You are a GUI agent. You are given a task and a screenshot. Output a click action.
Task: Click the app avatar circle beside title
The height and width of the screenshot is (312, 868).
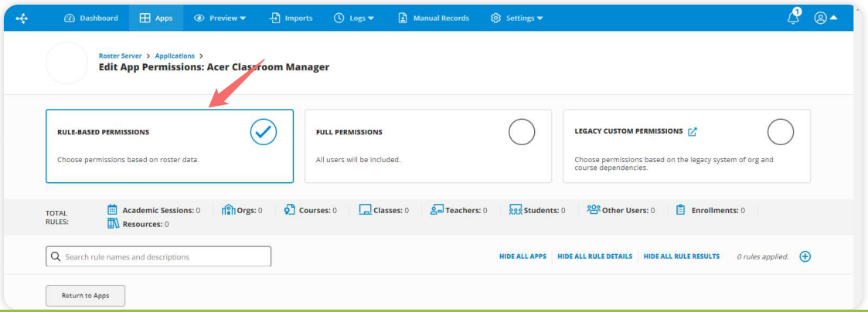(67, 63)
